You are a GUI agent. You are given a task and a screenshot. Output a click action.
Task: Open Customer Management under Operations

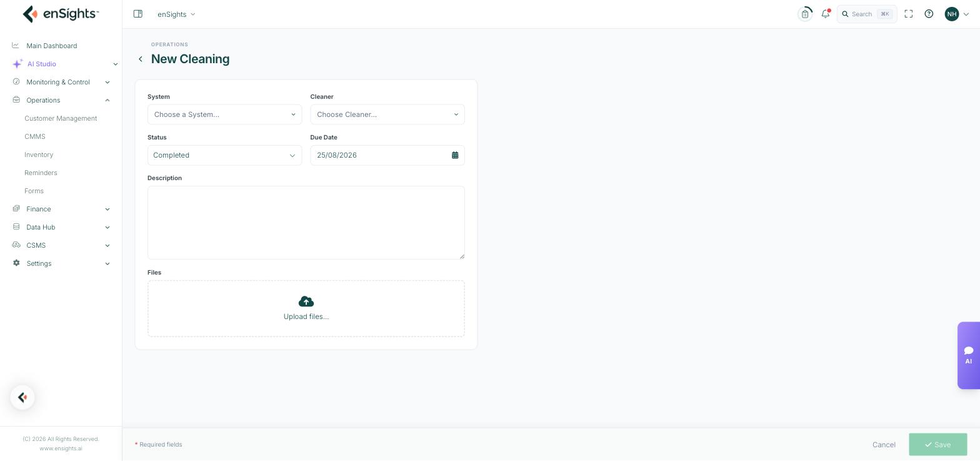click(x=61, y=118)
